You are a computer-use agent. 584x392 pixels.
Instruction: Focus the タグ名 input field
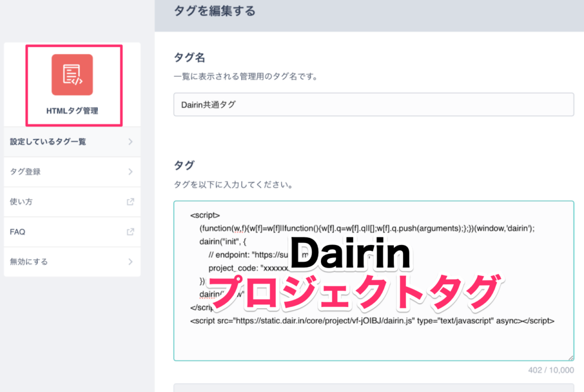[x=374, y=105]
